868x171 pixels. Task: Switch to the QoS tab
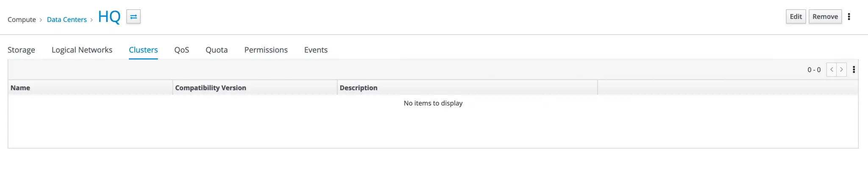point(181,50)
